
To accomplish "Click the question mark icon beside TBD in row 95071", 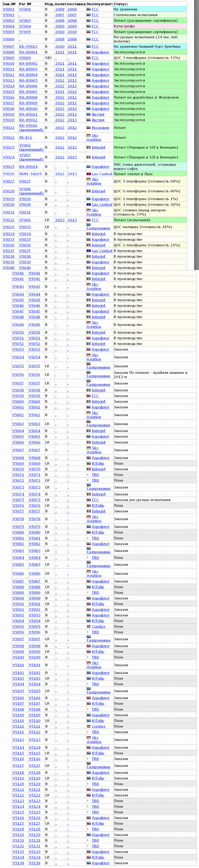I will (x=88, y=475).
